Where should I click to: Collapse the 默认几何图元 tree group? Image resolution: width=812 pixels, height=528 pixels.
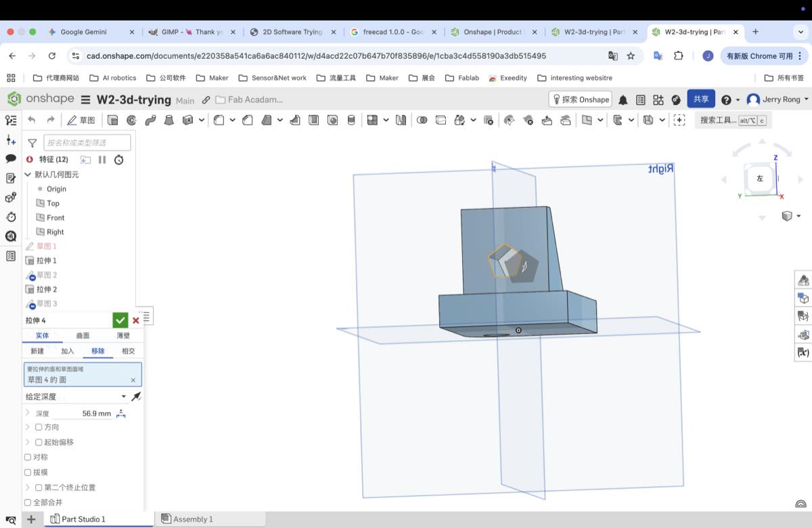tap(28, 175)
